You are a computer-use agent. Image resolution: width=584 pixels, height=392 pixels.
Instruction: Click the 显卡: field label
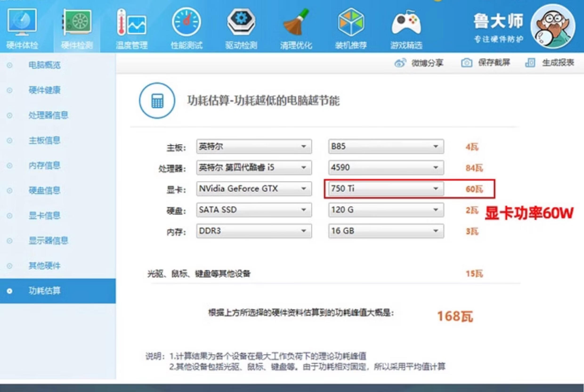tap(176, 190)
